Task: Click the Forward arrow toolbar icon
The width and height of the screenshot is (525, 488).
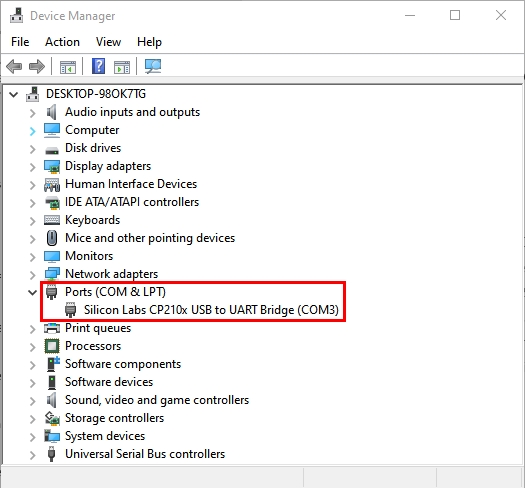Action: pyautogui.click(x=37, y=66)
